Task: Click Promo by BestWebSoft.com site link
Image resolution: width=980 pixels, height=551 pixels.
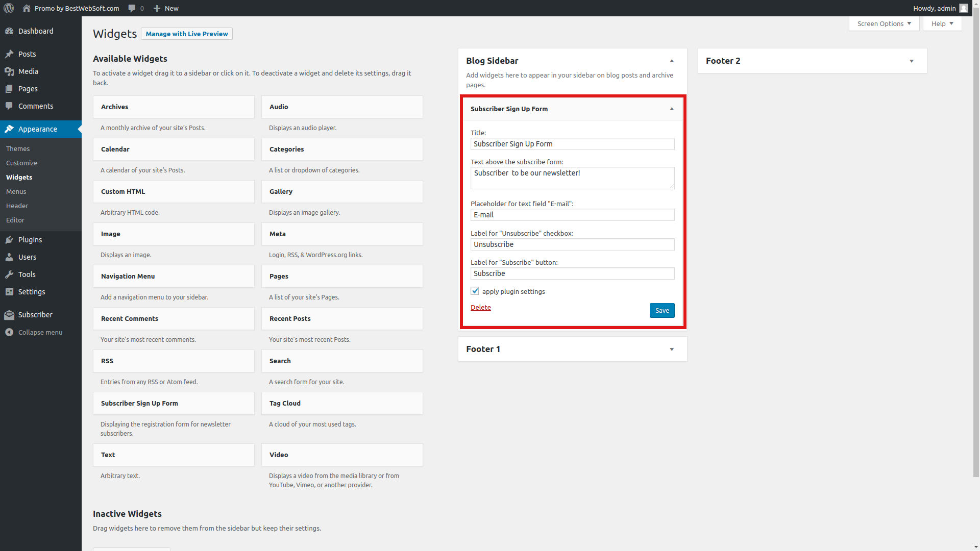Action: click(x=77, y=8)
